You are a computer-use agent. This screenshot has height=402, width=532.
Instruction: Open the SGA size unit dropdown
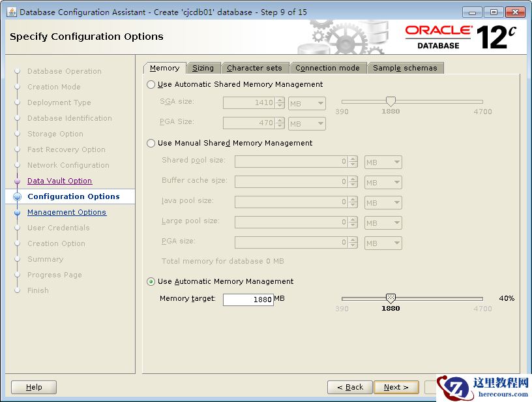[307, 103]
